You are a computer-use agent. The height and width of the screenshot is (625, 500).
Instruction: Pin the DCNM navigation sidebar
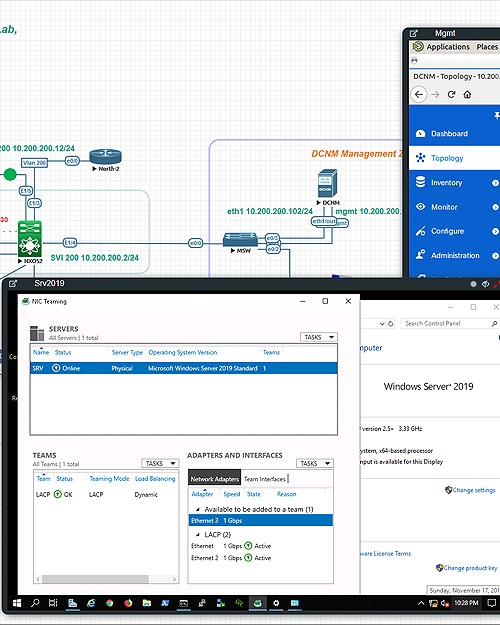pos(497,116)
